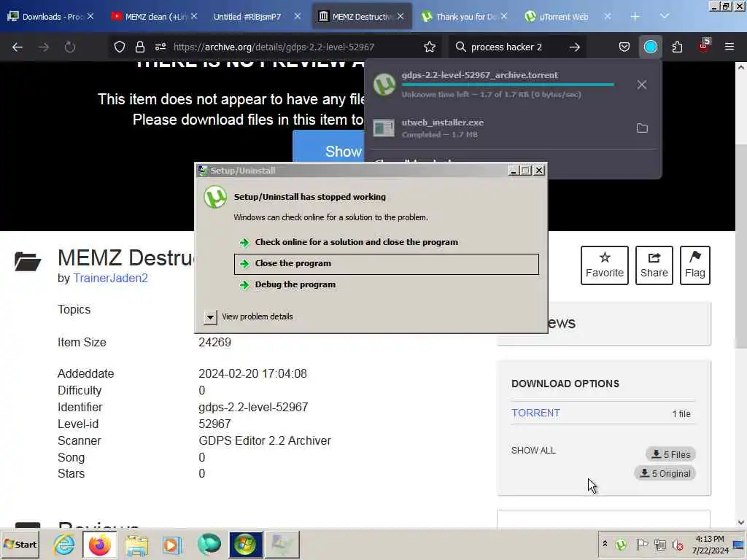
Task: Open the utweb_installer.exe download entry
Action: coord(500,128)
